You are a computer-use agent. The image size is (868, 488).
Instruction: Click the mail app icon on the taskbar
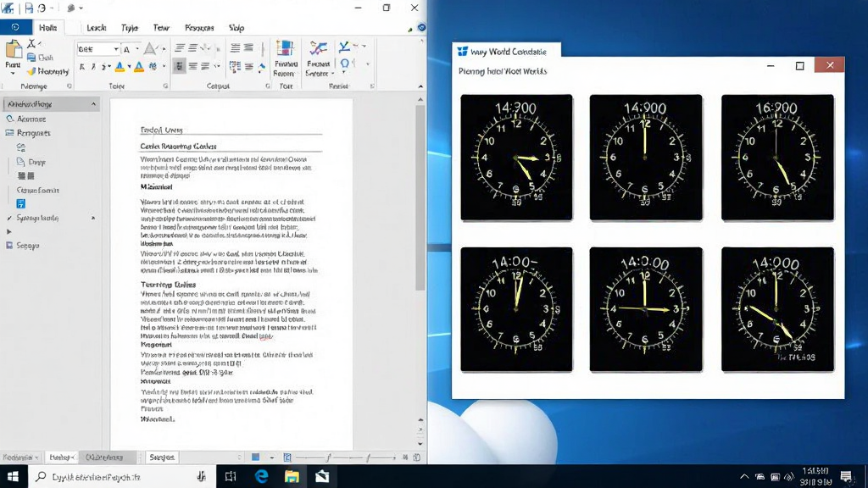[x=322, y=476]
